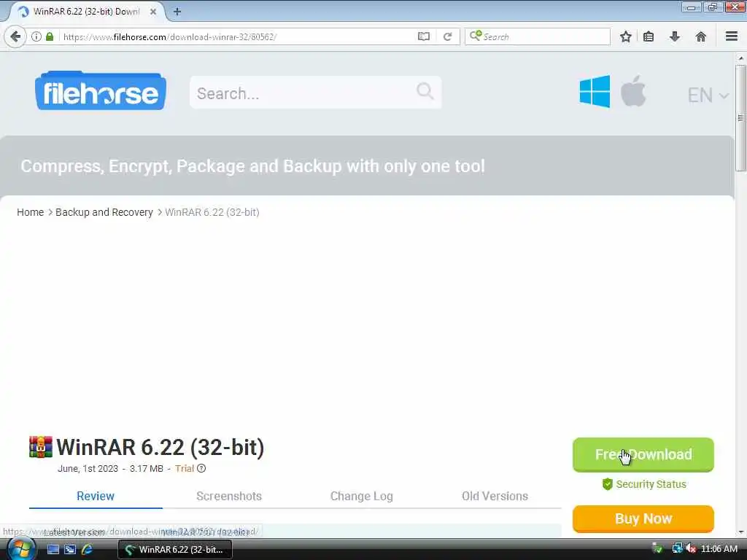Open the hamburger menu icon
The width and height of the screenshot is (747, 560).
pos(732,36)
